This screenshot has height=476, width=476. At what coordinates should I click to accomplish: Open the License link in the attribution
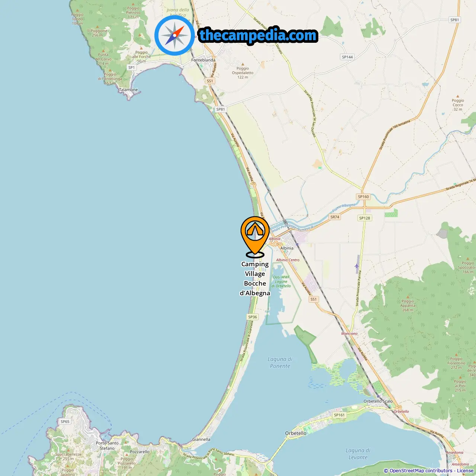pyautogui.click(x=465, y=470)
